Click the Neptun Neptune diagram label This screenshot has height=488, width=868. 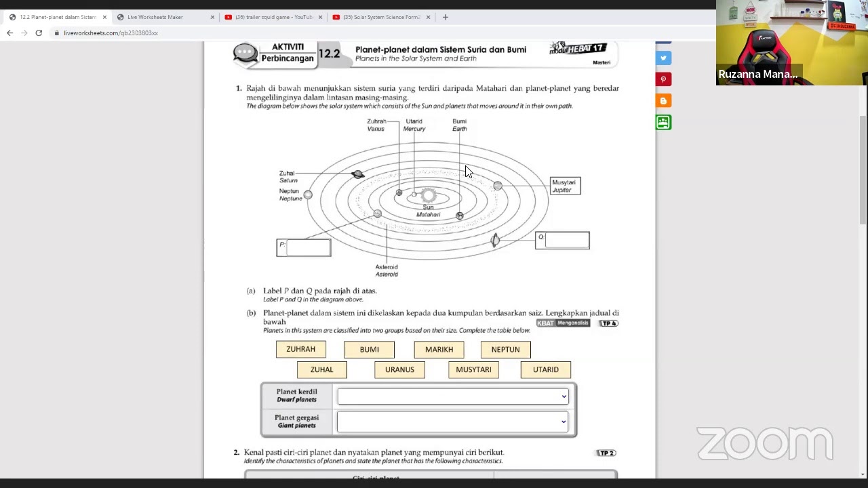[290, 195]
